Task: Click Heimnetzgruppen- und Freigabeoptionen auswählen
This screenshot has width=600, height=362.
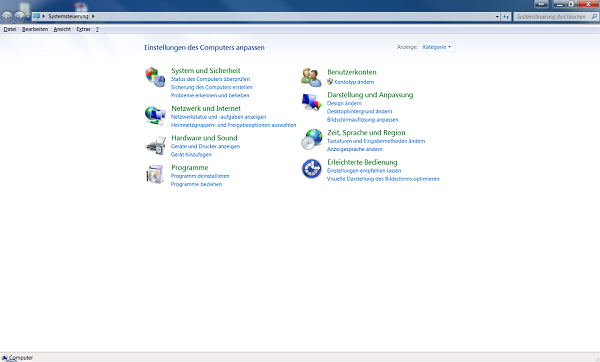Action: [x=233, y=125]
